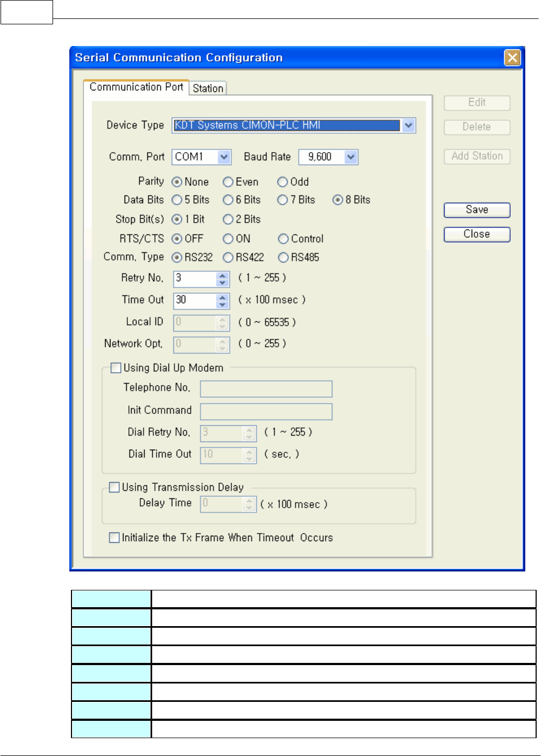This screenshot has width=541, height=756.
Task: Switch to the Station tab
Action: [208, 88]
